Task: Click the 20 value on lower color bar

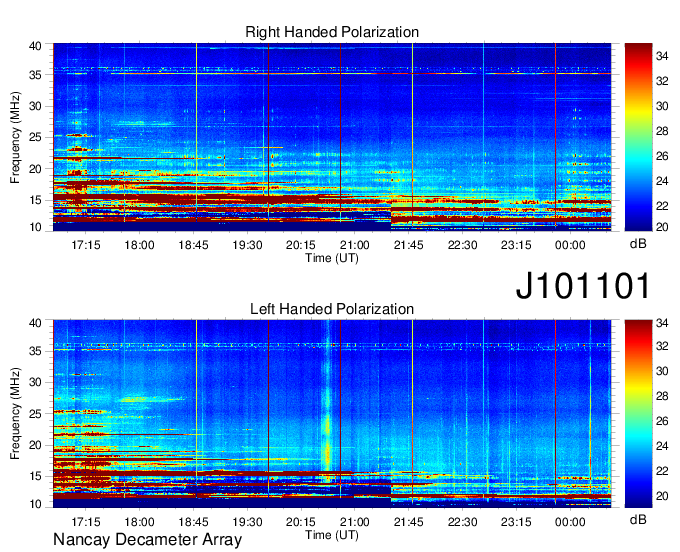Action: (662, 496)
